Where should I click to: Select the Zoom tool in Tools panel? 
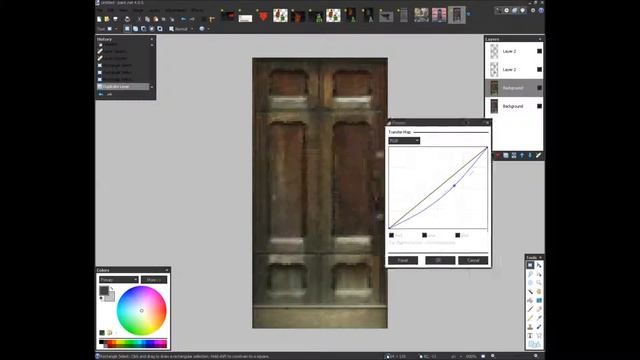pos(539,282)
